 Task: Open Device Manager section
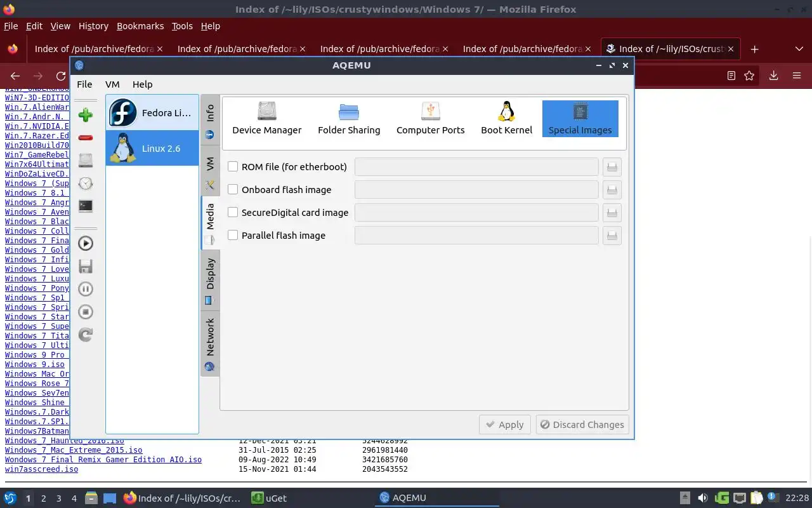[267, 119]
